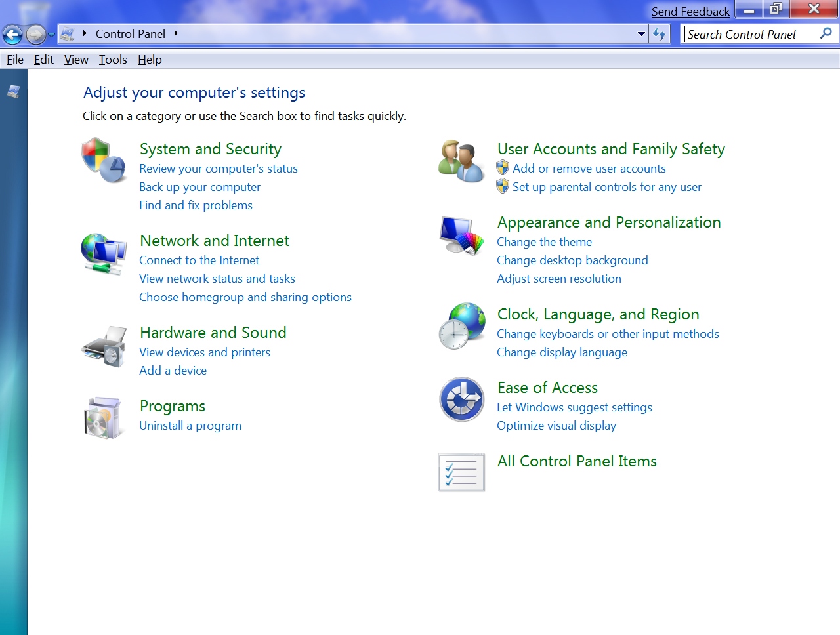Click the shield icon beside parental controls link

pyautogui.click(x=503, y=186)
